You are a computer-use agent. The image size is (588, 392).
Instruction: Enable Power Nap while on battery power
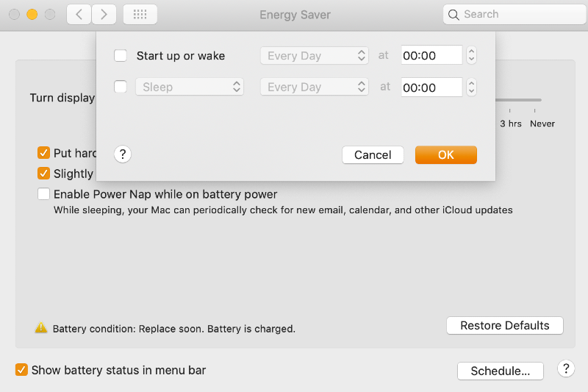coord(44,194)
